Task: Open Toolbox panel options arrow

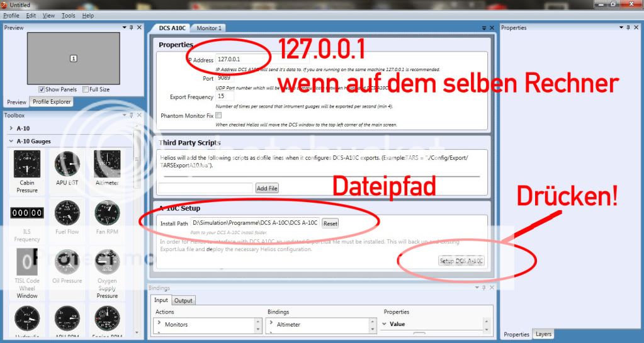Action: [125, 115]
